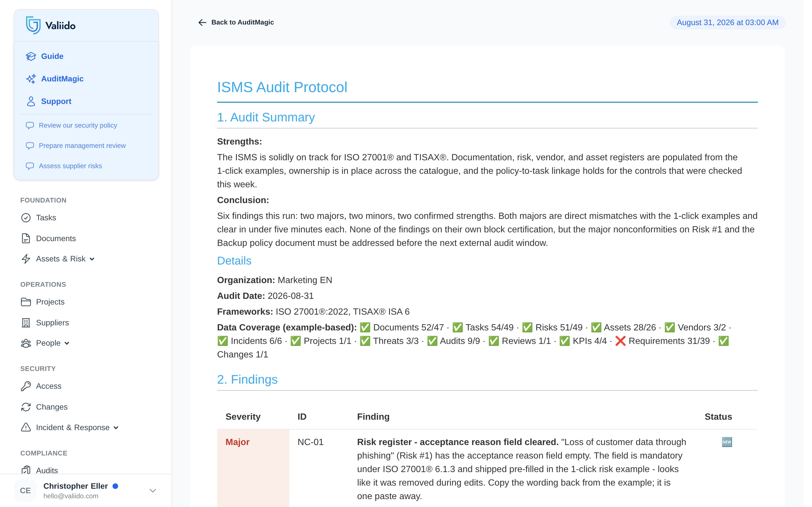Click the Suppliers building icon

click(x=26, y=323)
